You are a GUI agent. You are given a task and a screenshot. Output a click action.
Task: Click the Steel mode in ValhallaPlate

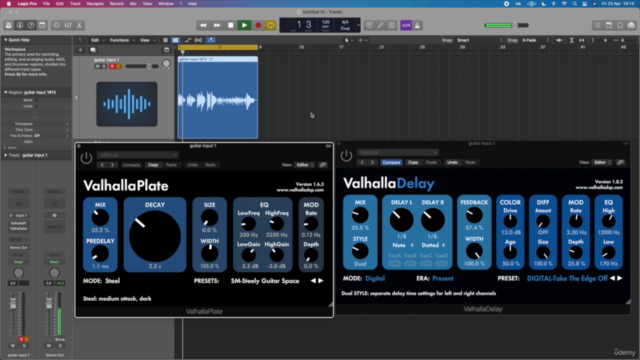coord(113,281)
